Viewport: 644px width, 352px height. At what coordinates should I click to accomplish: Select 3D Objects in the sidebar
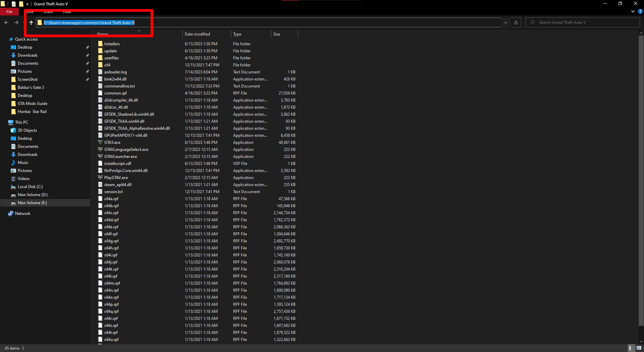(27, 130)
